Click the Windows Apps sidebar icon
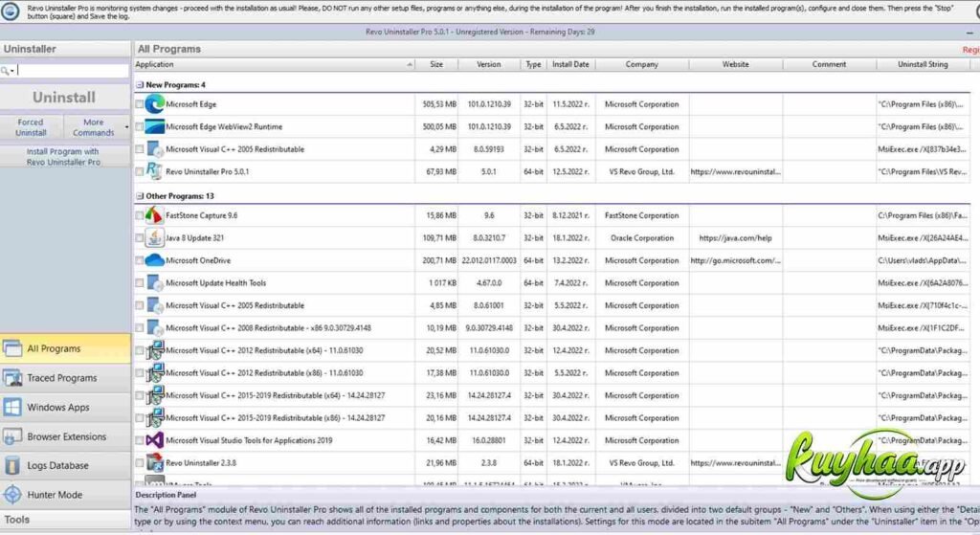The height and width of the screenshot is (535, 980). [12, 408]
